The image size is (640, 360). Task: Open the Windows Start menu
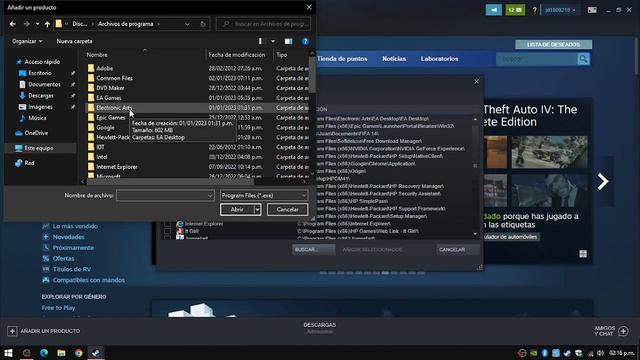click(8, 353)
